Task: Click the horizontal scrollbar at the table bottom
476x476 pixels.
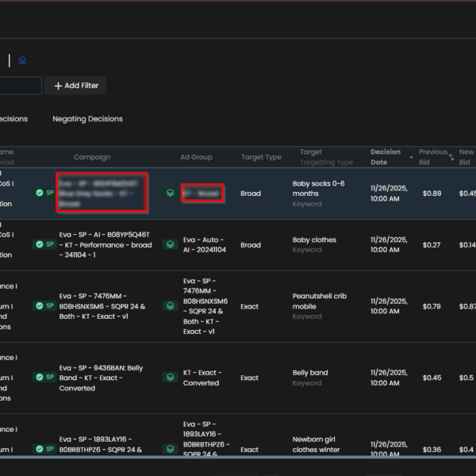Action: click(x=238, y=458)
